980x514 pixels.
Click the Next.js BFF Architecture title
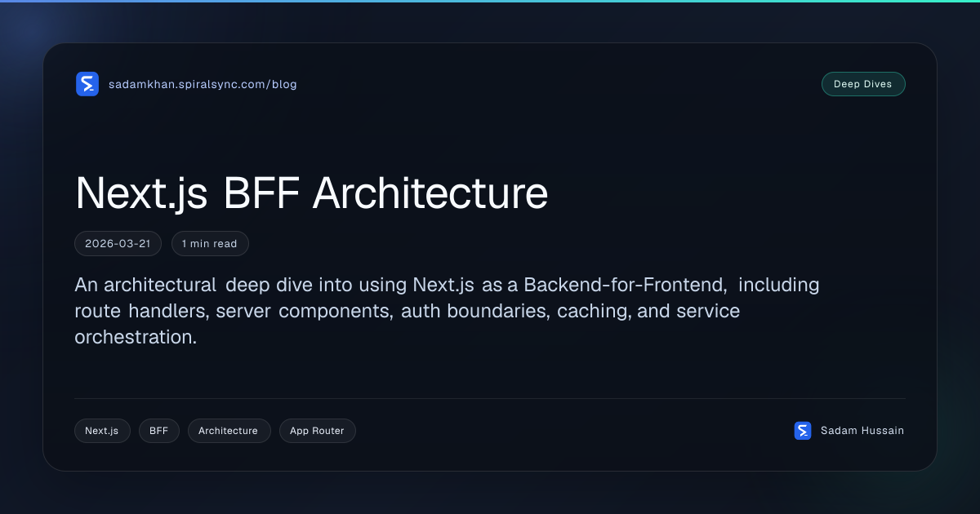click(312, 194)
